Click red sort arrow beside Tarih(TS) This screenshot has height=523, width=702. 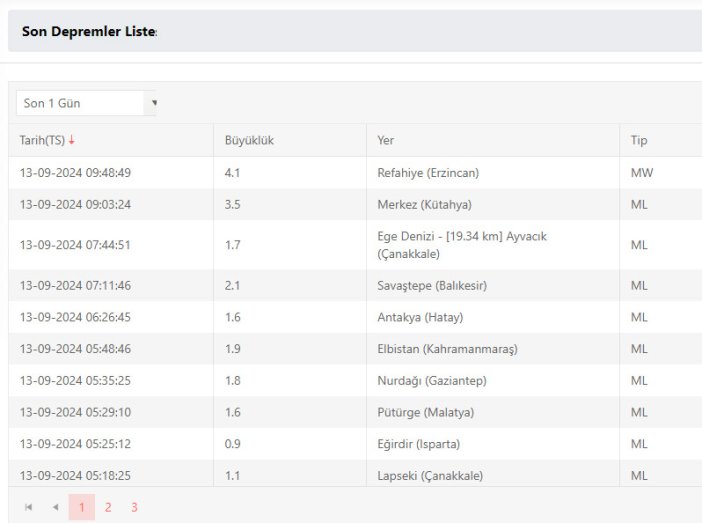click(72, 140)
